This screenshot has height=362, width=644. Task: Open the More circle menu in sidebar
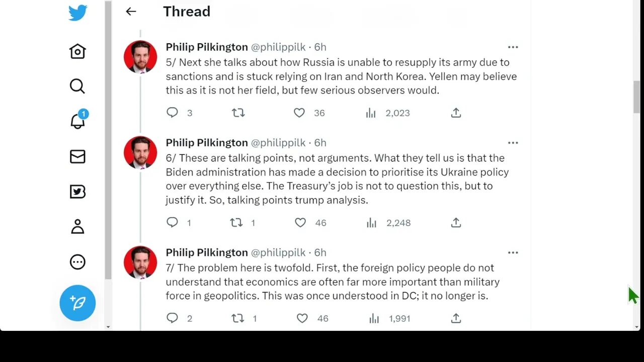[x=77, y=262]
